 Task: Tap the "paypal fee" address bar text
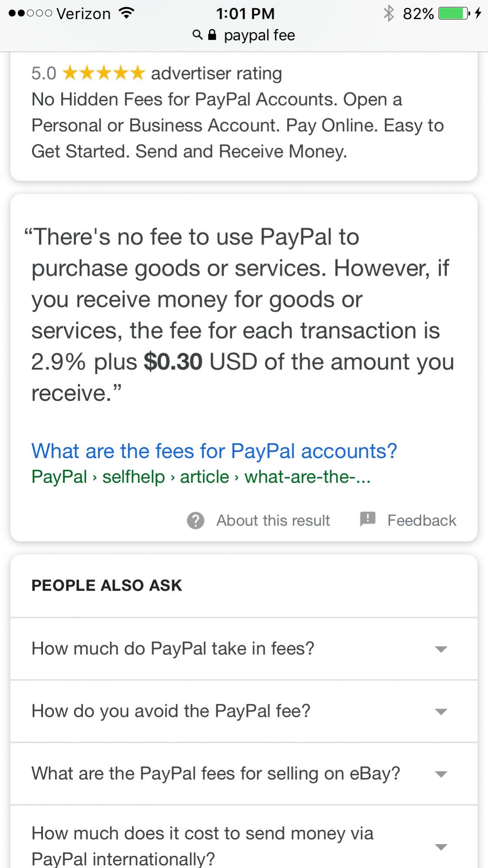click(259, 35)
